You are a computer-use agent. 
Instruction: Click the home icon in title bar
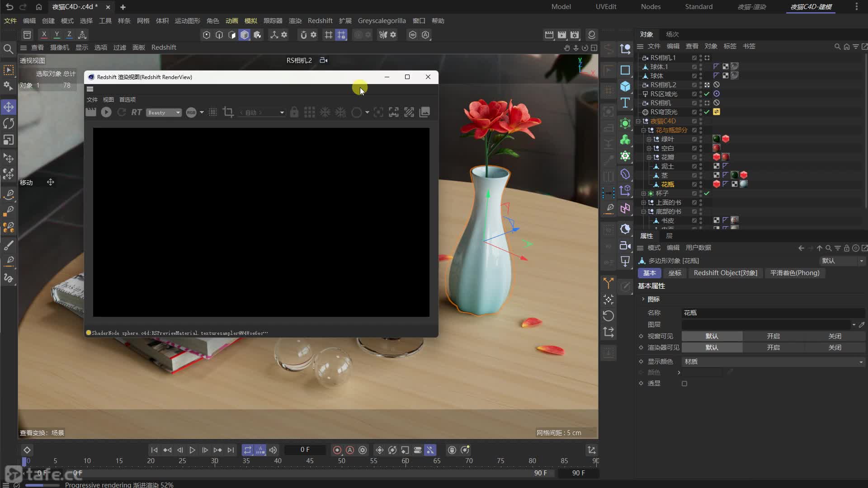point(39,7)
